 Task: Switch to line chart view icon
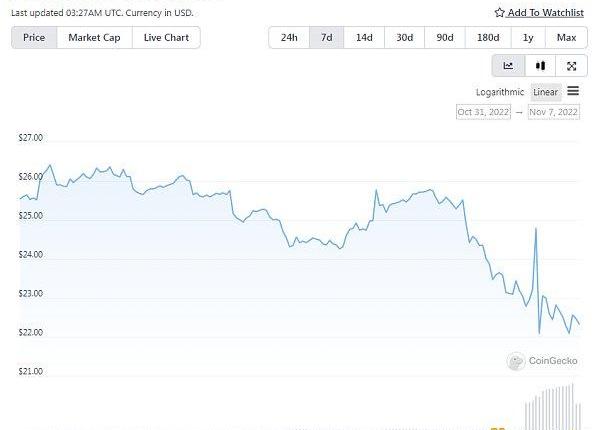pyautogui.click(x=508, y=66)
